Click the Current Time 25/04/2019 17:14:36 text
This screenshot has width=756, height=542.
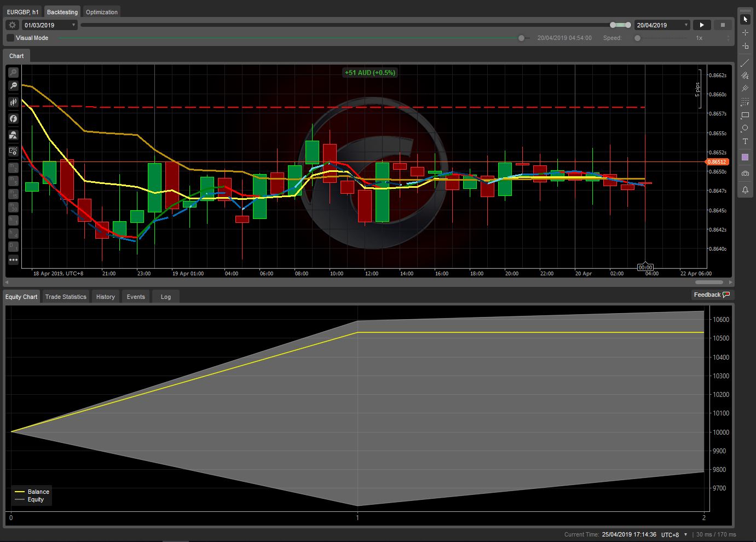coord(610,535)
